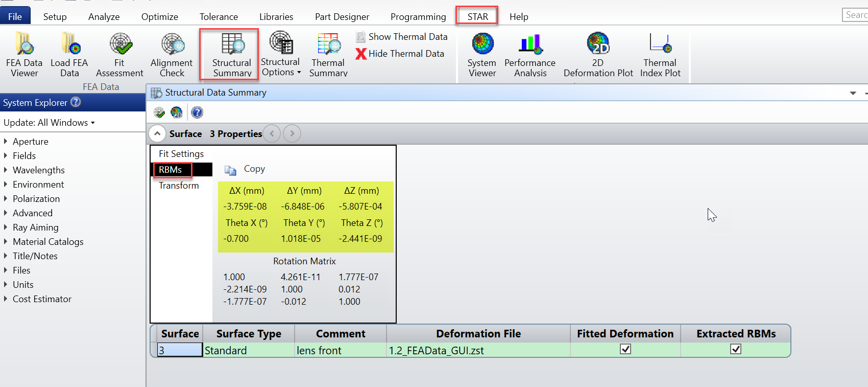Expand the Aperture section
Viewport: 868px width, 387px height.
[x=6, y=142]
